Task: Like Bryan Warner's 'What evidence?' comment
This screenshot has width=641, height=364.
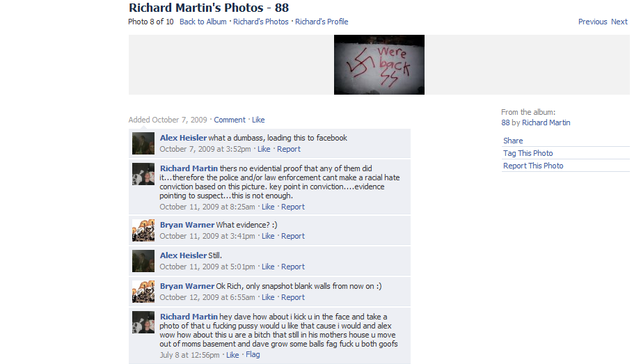Action: [x=268, y=236]
